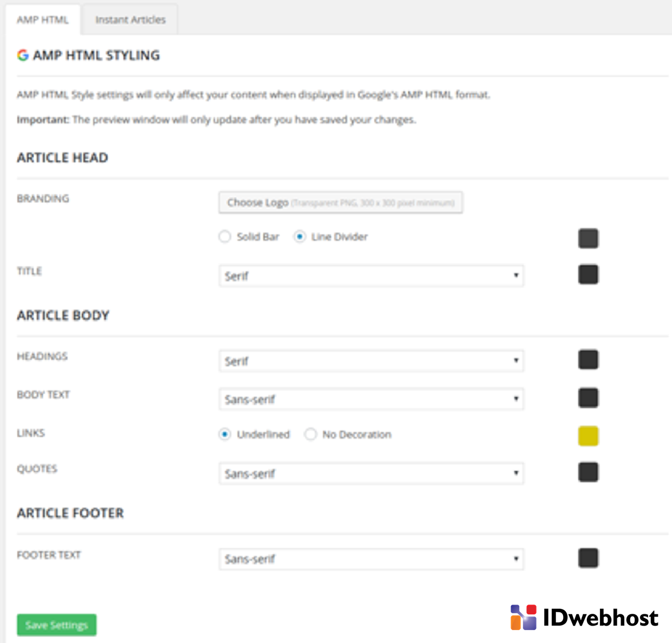
Task: Switch to the Instant Articles tab
Action: [x=130, y=20]
